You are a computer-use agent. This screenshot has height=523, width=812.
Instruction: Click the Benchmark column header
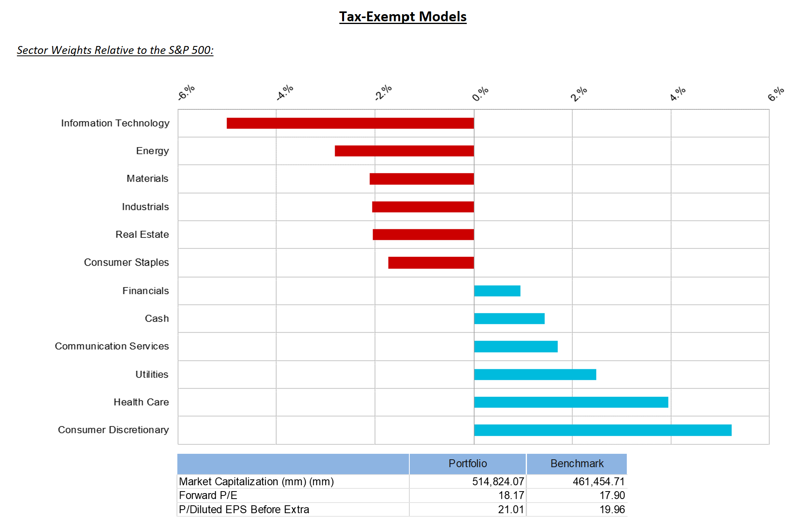(x=576, y=464)
